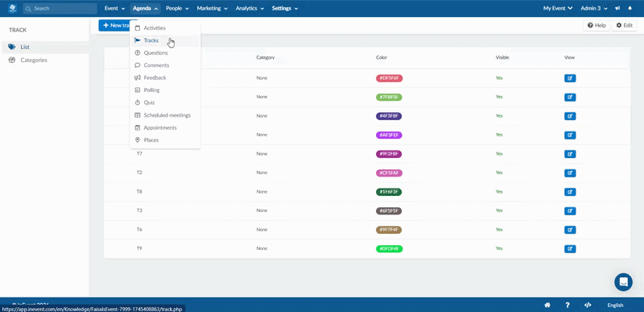Click the Color column header
This screenshot has height=312, width=644.
coord(381,57)
